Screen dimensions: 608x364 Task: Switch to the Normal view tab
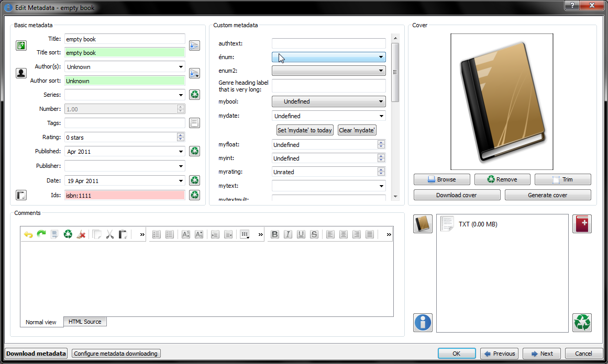click(41, 322)
